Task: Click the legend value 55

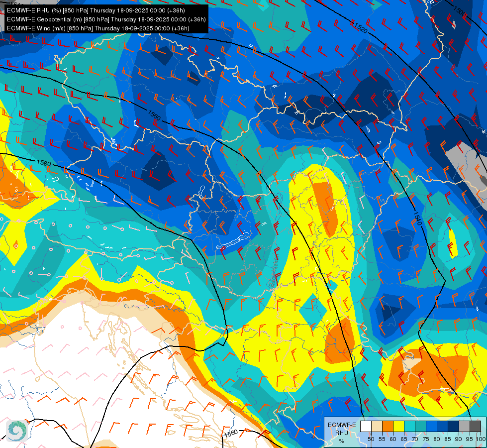Action: coord(382,439)
